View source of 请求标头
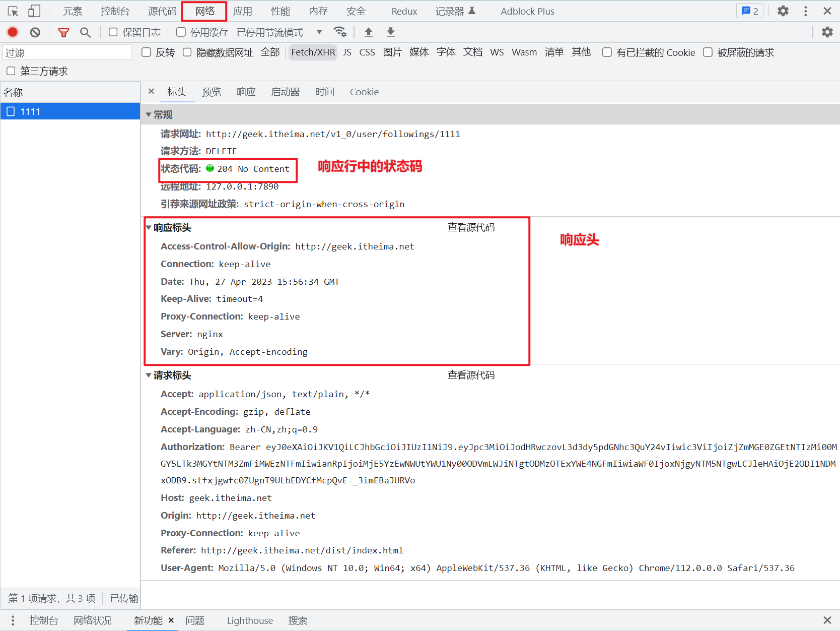This screenshot has width=840, height=631. click(x=471, y=375)
